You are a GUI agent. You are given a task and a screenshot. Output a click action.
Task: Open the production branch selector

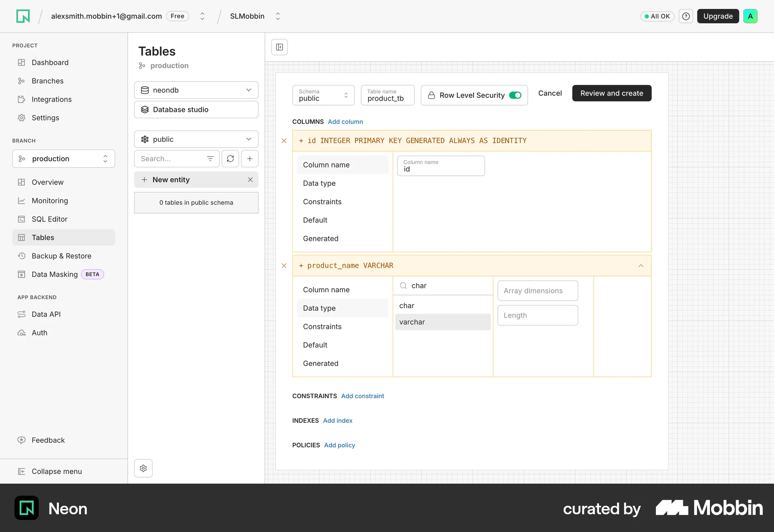tap(64, 159)
